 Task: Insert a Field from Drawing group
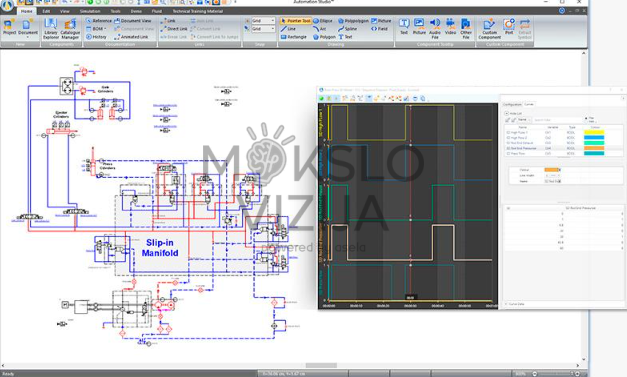(379, 29)
